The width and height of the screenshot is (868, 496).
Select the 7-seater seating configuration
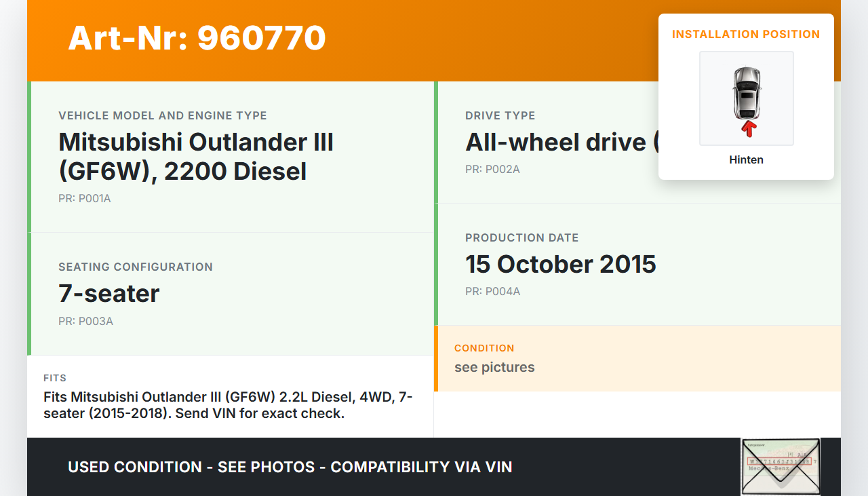pos(109,293)
